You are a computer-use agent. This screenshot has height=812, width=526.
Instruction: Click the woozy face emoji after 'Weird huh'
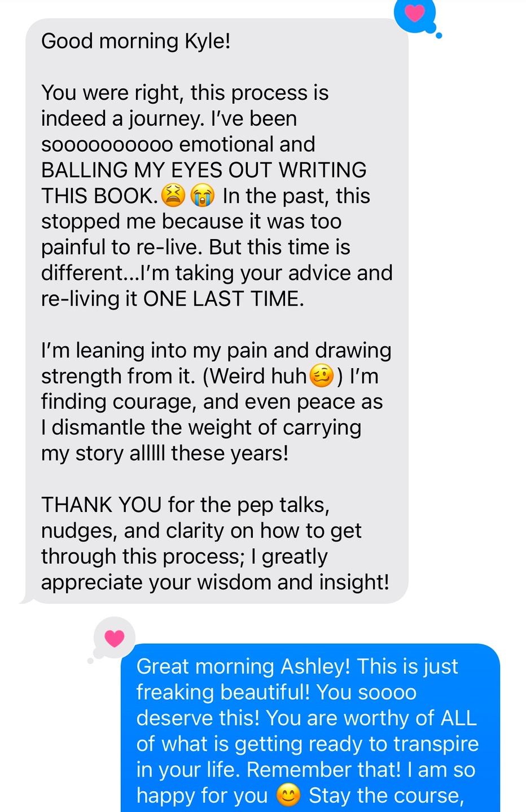pos(322,376)
